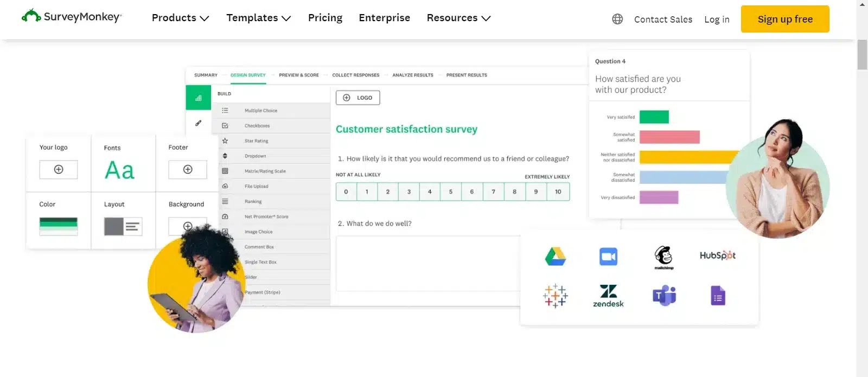Click the Comment Box question type

tap(259, 247)
